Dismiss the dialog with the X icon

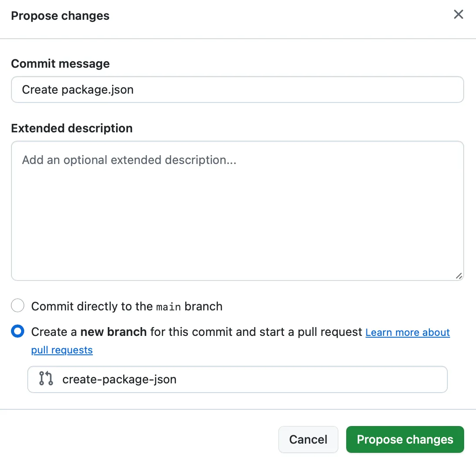click(458, 15)
